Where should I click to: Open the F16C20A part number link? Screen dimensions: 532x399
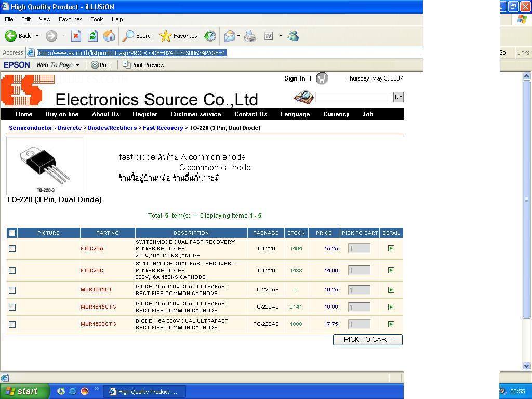(92, 248)
